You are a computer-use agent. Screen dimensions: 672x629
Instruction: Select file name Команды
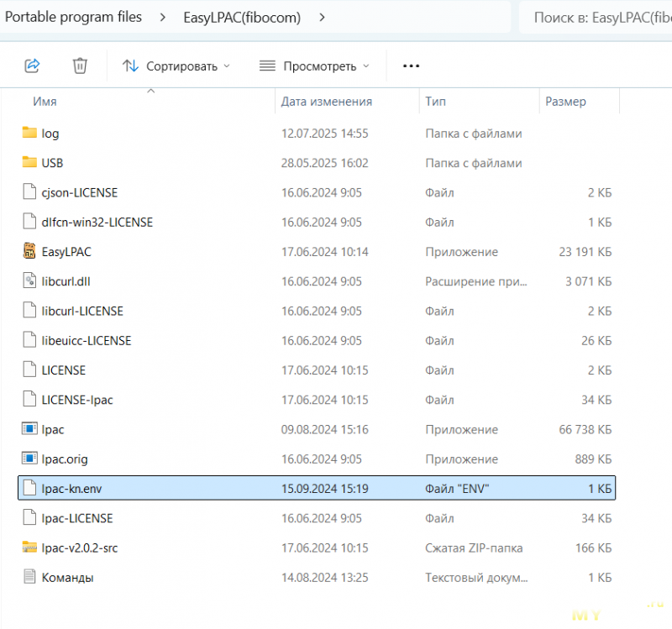point(67,578)
